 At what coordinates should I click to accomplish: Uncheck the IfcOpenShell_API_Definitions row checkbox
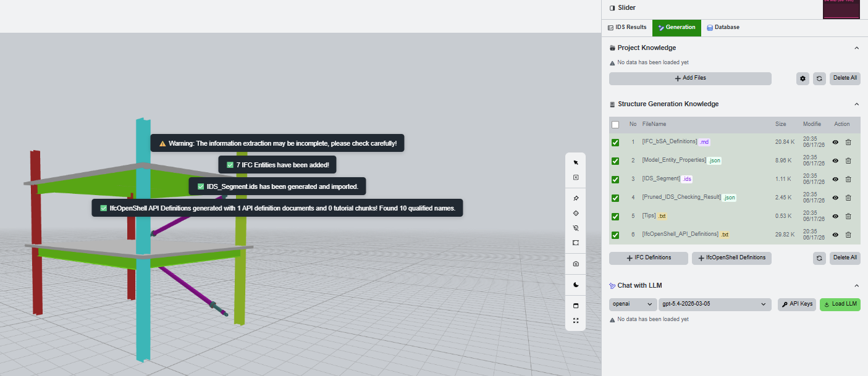tap(615, 235)
